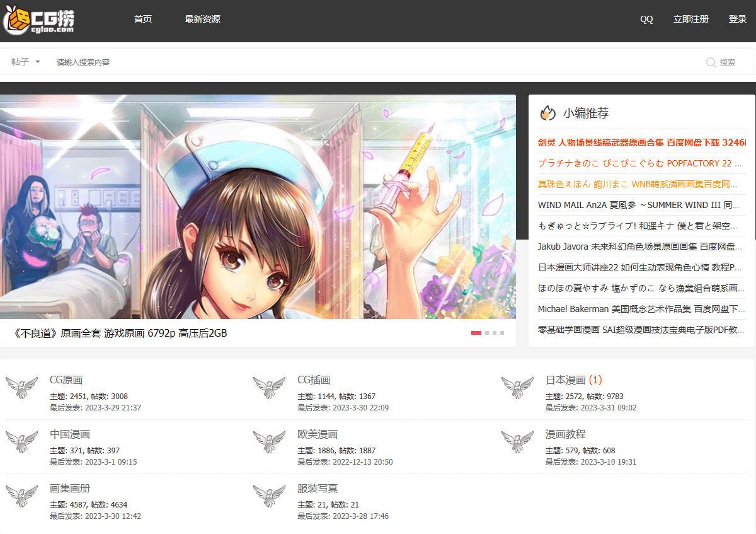756x534 pixels.
Task: Click last post time 2022-12-13 20:50
Action: click(x=363, y=462)
